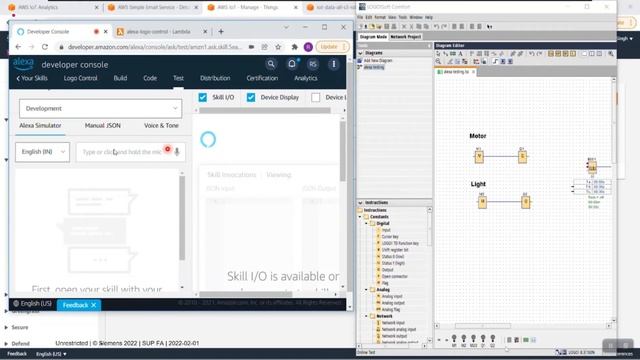The height and width of the screenshot is (360, 640).
Task: Click Add New Diagram in Diagrams panel
Action: pyautogui.click(x=378, y=60)
